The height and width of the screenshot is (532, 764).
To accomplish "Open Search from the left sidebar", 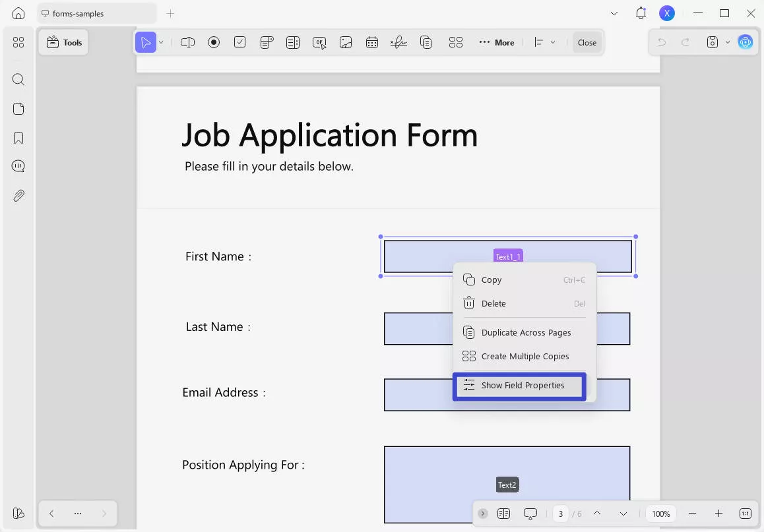I will [18, 79].
